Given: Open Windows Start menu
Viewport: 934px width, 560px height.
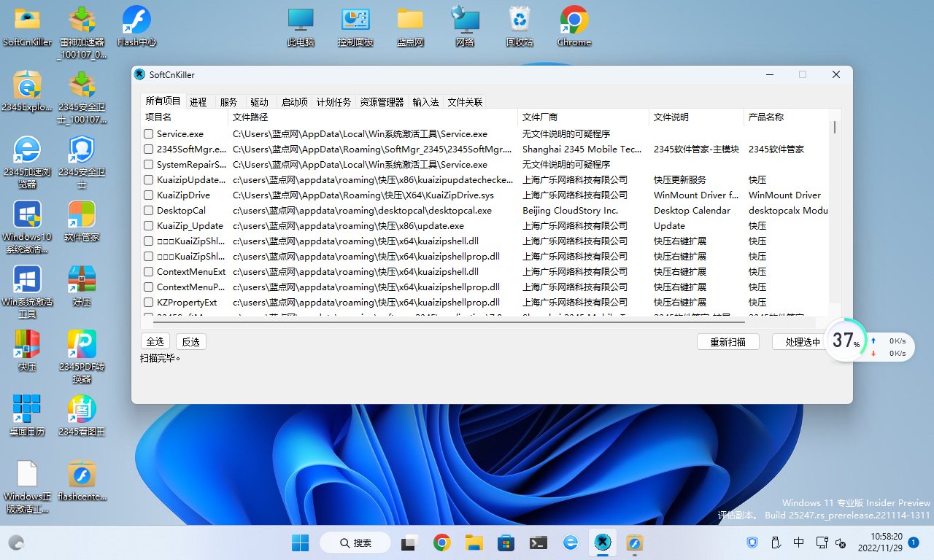Looking at the screenshot, I should tap(301, 542).
